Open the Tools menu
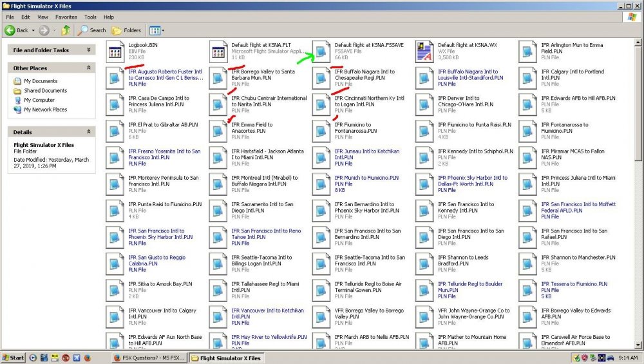This screenshot has height=364, width=644. click(x=90, y=17)
